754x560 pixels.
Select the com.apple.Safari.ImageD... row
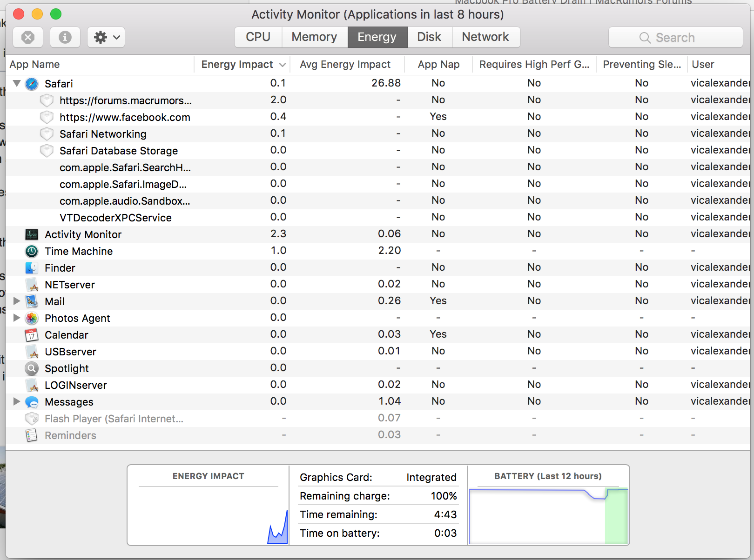378,184
